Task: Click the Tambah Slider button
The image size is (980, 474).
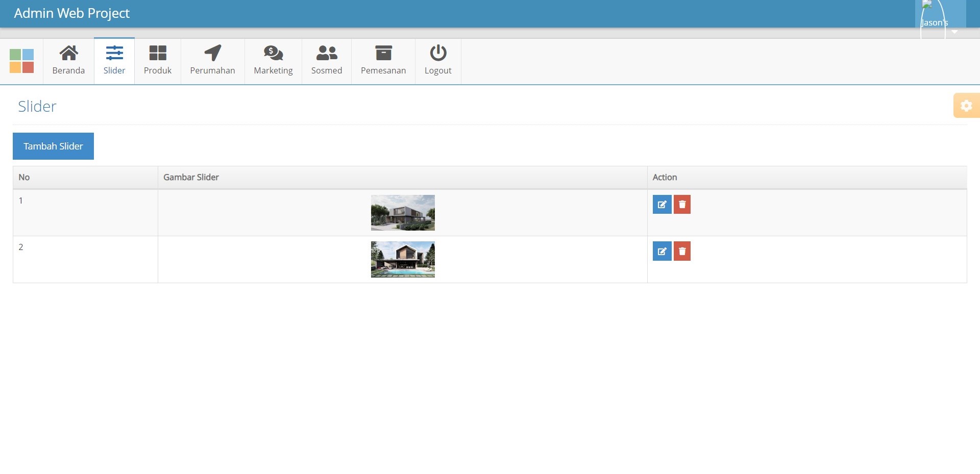Action: click(53, 146)
